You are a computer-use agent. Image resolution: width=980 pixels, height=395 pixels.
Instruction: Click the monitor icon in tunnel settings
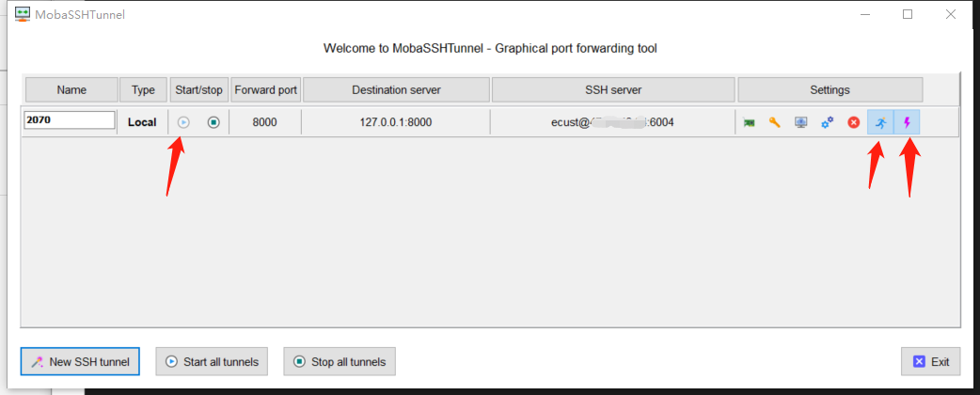[800, 122]
